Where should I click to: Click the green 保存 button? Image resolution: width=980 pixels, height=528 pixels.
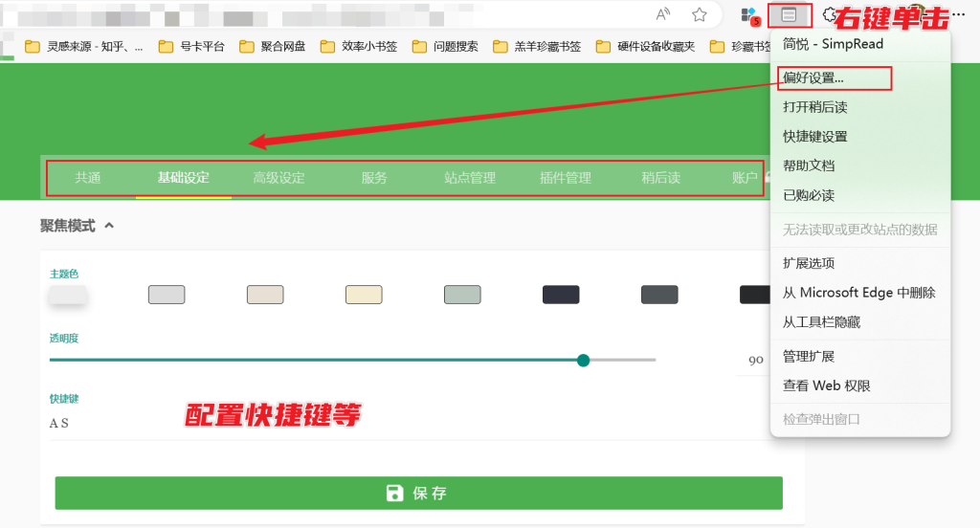[x=419, y=493]
